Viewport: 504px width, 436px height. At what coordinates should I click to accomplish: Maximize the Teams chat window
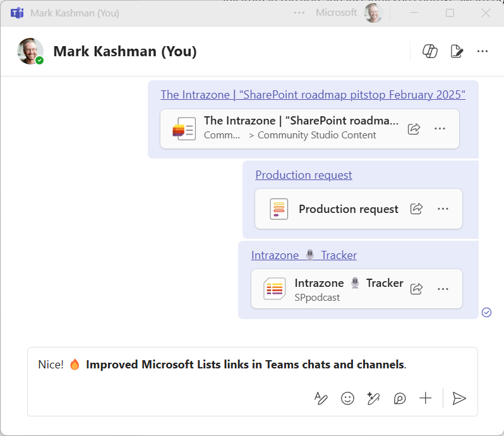(x=450, y=13)
